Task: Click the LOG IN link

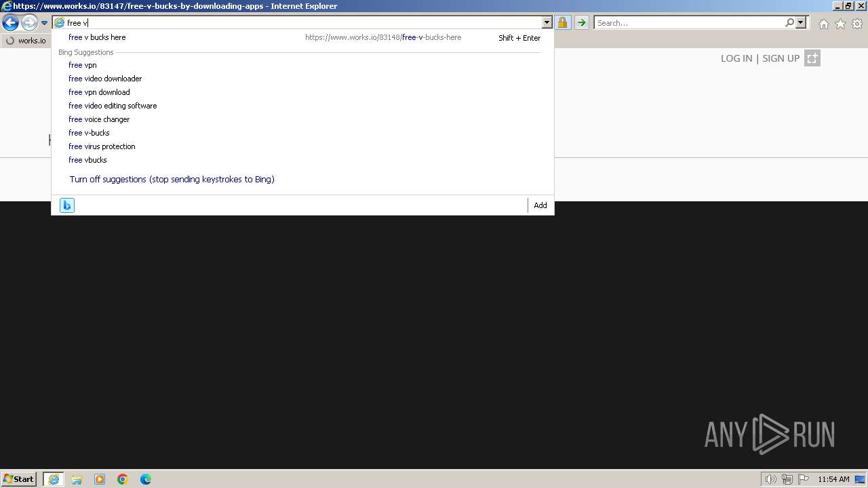Action: pos(736,58)
